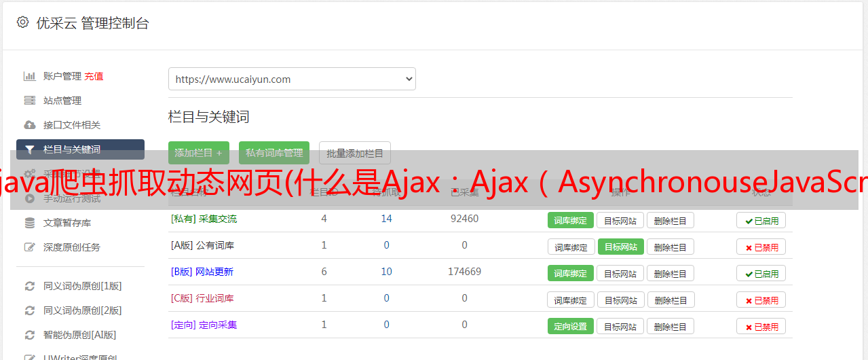
Task: Open 接口文件相关 via its cloud icon
Action: click(x=29, y=125)
